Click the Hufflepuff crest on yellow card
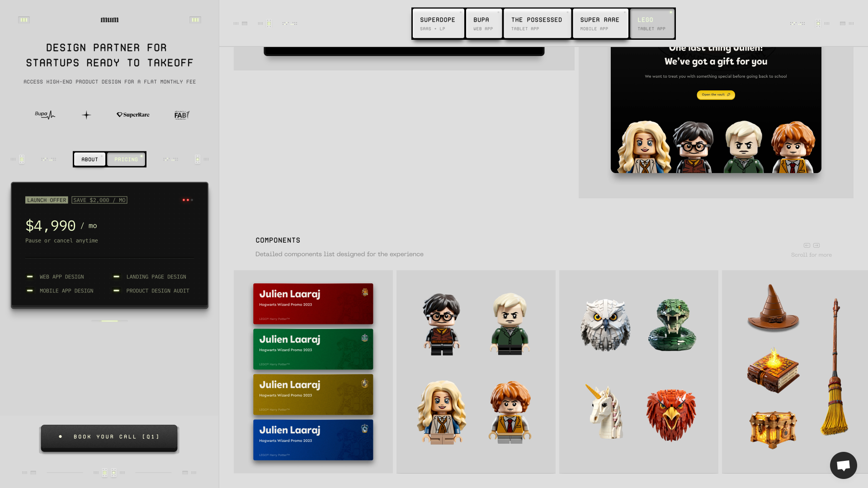This screenshot has width=868, height=488. click(365, 383)
